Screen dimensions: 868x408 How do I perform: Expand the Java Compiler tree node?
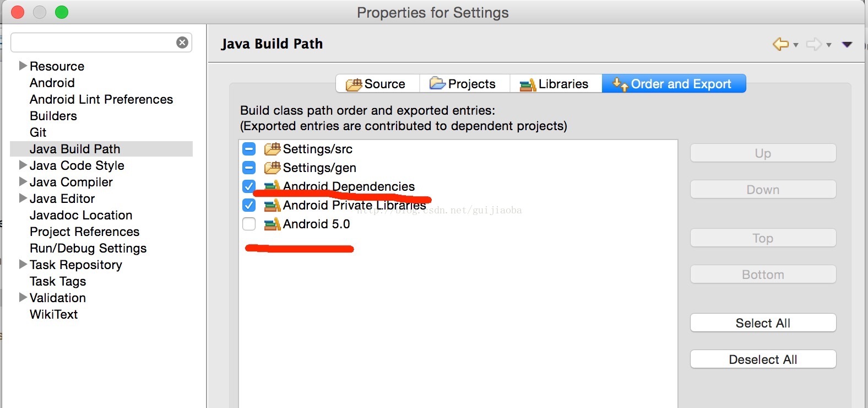pyautogui.click(x=23, y=181)
